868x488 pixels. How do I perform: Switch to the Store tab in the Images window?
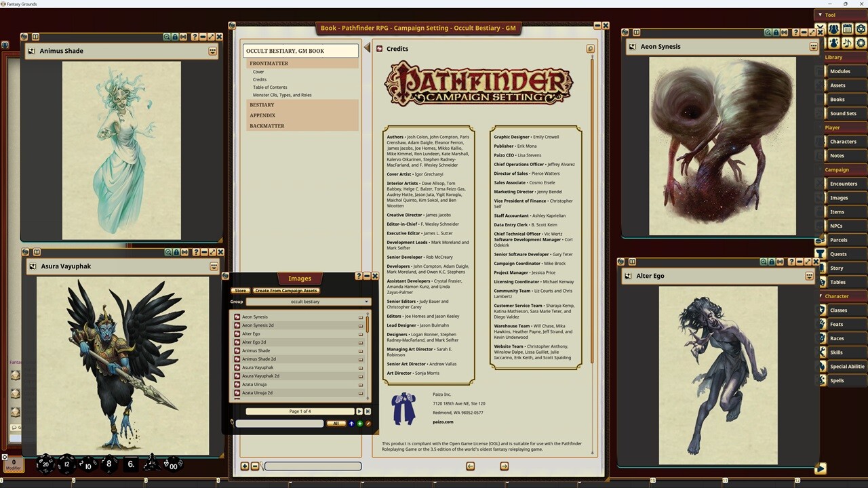point(241,290)
